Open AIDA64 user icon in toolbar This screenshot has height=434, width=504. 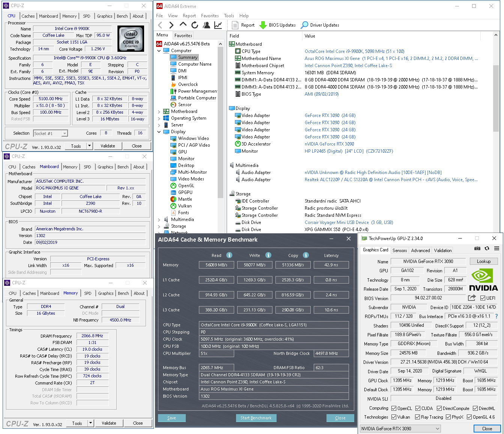(x=206, y=25)
